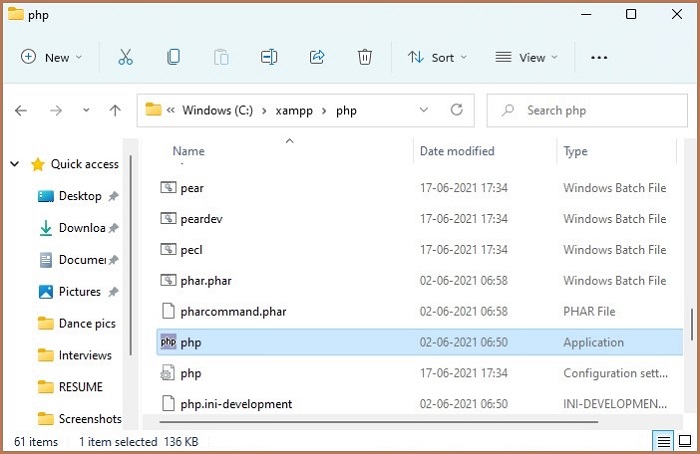Switch to large thumbnails view in status bar

685,441
